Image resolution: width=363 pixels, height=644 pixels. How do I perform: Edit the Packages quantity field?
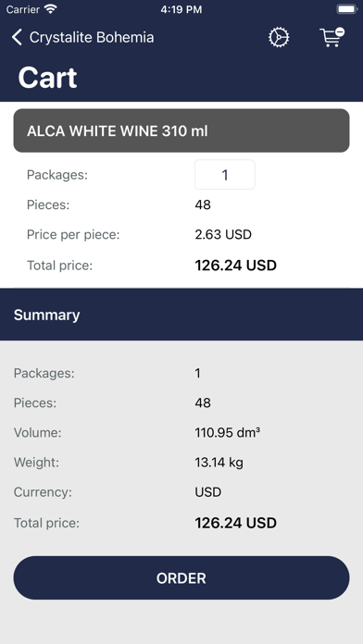point(225,175)
